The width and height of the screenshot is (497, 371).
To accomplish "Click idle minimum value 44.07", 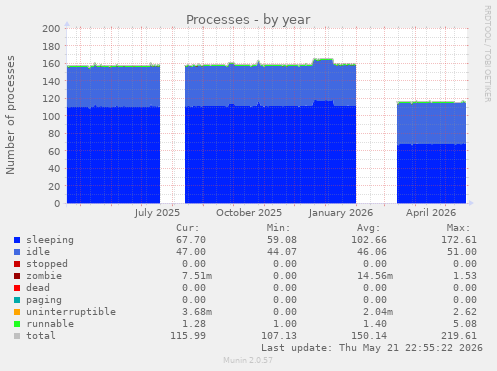I will click(282, 252).
